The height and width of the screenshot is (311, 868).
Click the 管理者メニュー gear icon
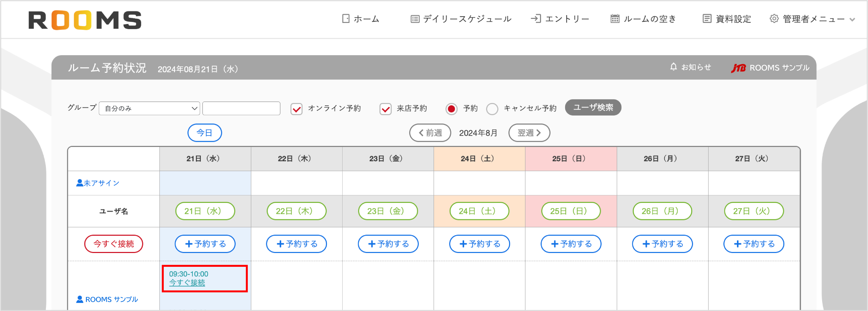tap(774, 19)
